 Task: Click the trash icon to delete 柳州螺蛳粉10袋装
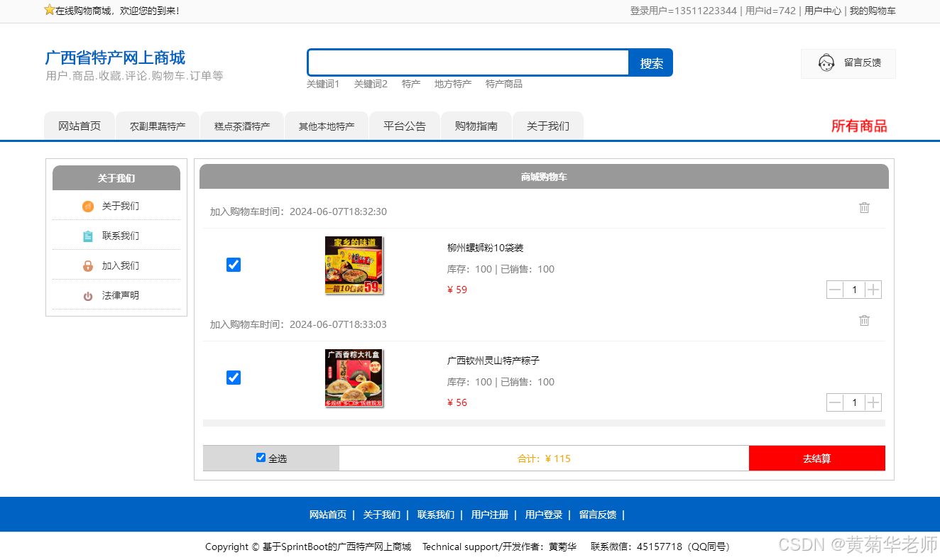coord(864,208)
